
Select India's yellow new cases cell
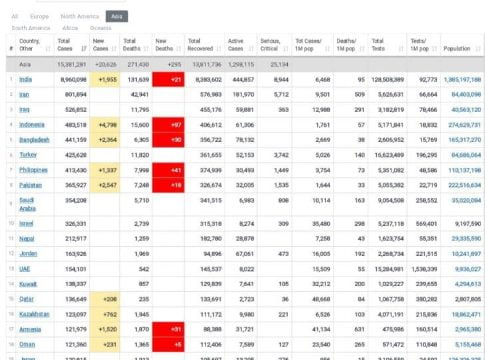click(104, 80)
